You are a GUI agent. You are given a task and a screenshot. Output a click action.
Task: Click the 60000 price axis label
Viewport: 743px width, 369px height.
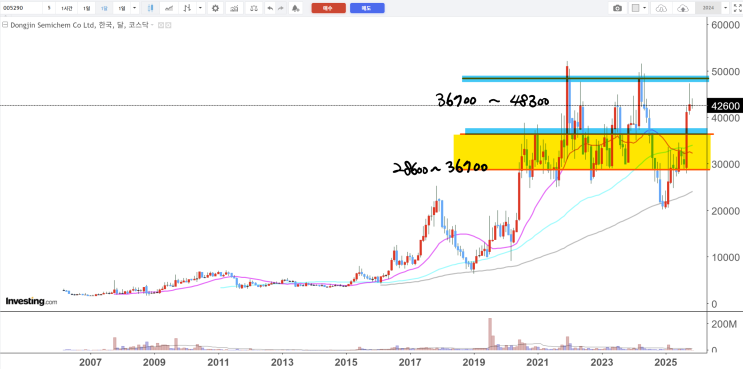tap(726, 25)
